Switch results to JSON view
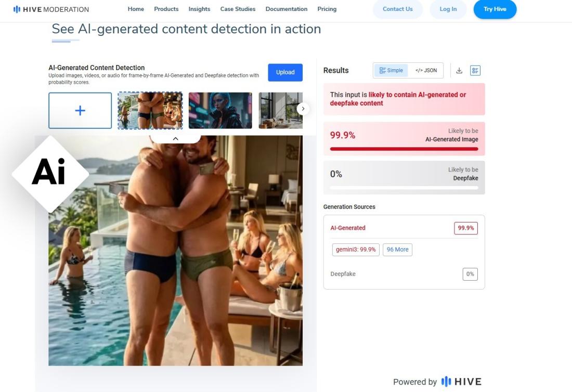 click(426, 70)
